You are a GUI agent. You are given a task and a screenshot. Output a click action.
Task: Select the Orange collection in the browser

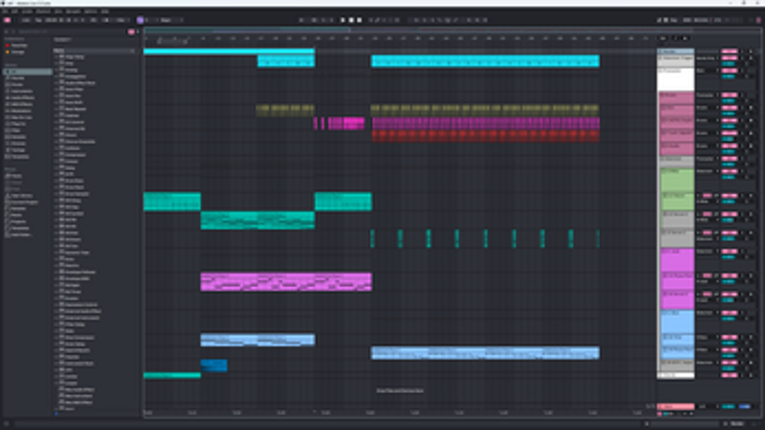17,52
